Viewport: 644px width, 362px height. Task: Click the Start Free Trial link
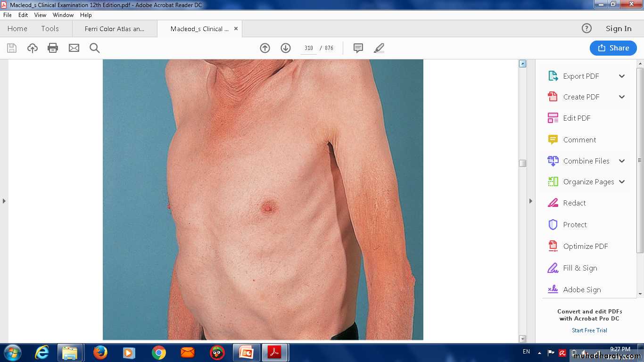coord(589,330)
